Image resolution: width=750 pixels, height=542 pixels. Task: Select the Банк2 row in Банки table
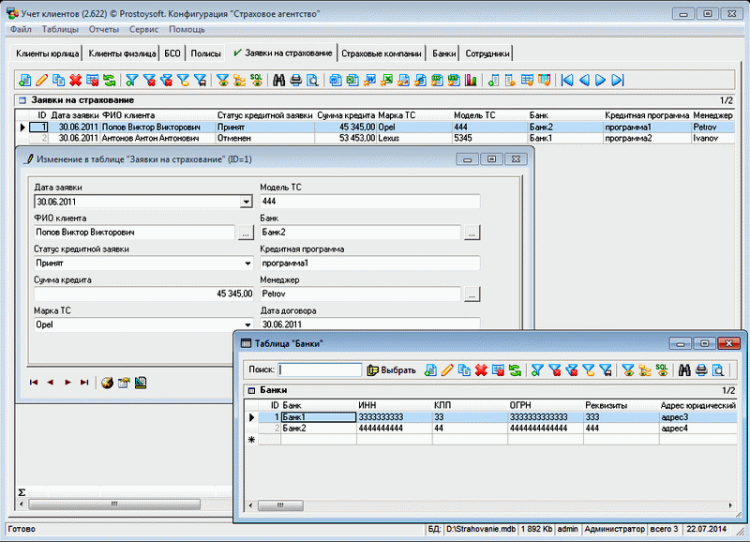pos(300,428)
